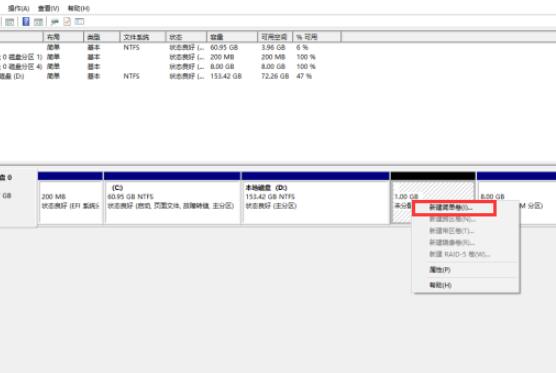
Task: Sort by the 布局 column header
Action: 63,37
